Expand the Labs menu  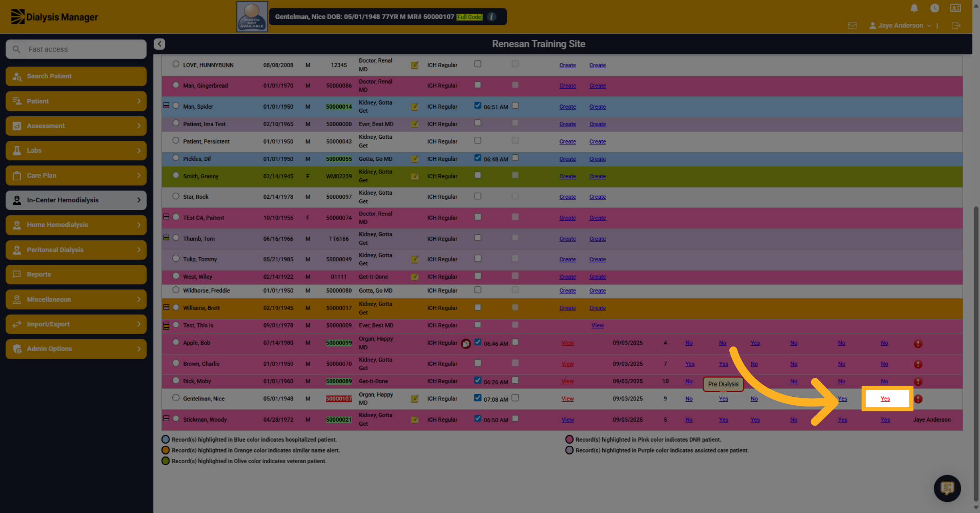click(x=76, y=151)
